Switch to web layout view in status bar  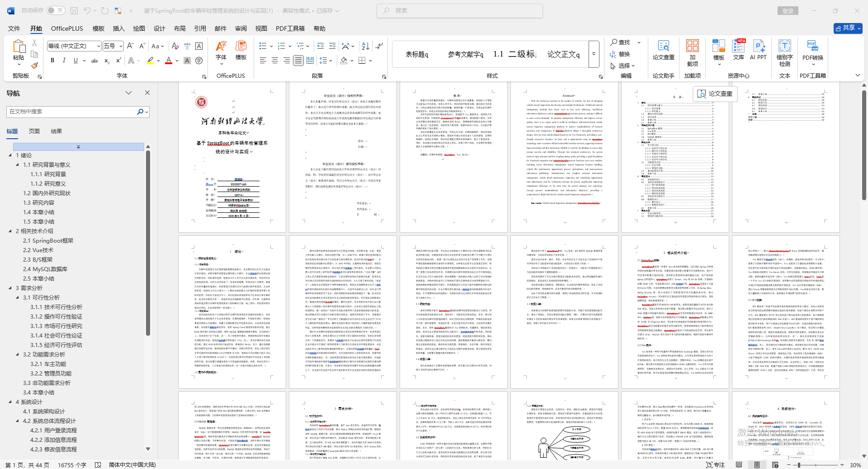(775, 464)
